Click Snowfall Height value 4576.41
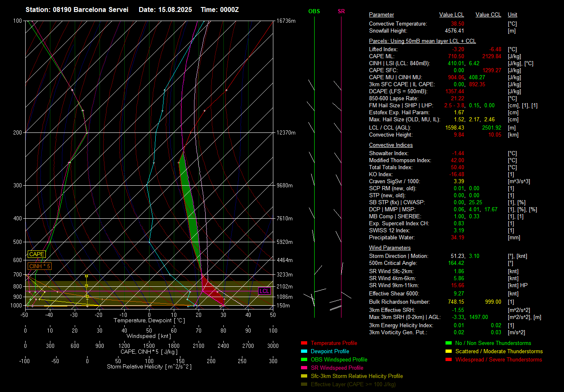Screen dimensions: 564x392 455,31
